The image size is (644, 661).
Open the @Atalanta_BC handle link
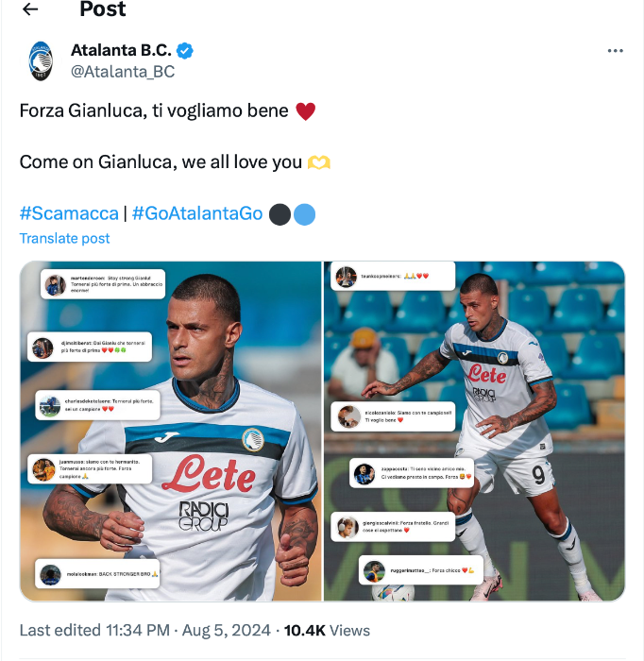(x=123, y=71)
